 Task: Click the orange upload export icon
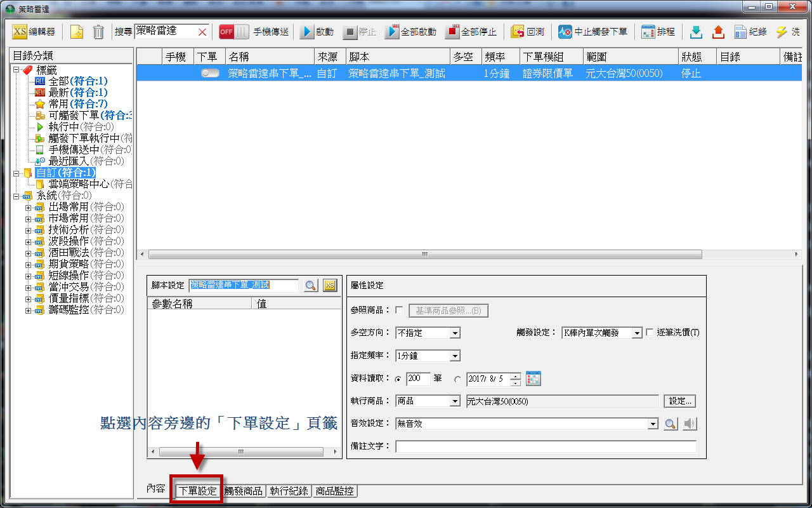tap(718, 32)
